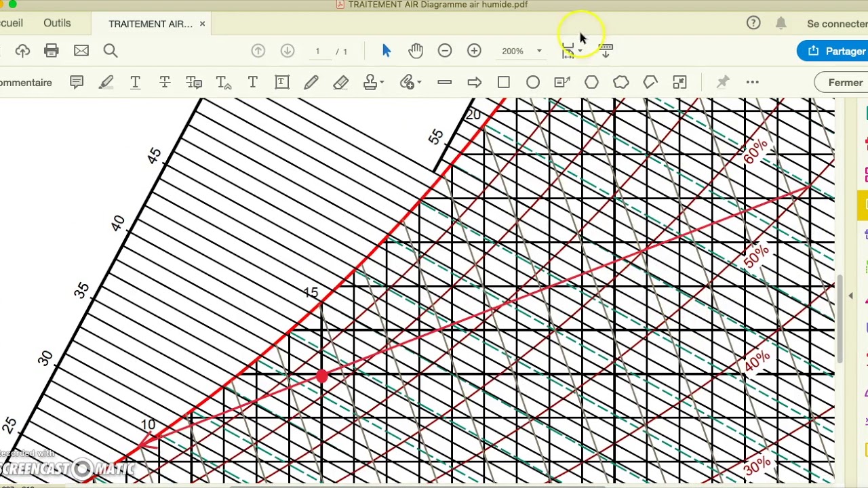Add a sticky note comment

(x=77, y=83)
